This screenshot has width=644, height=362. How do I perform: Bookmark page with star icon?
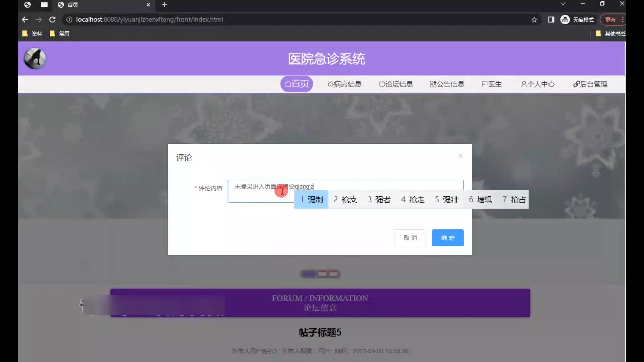pos(534,20)
